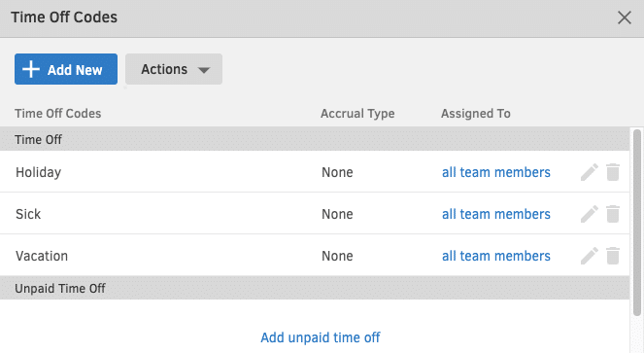This screenshot has width=644, height=353.
Task: Select the Sick row name
Action: click(x=28, y=214)
